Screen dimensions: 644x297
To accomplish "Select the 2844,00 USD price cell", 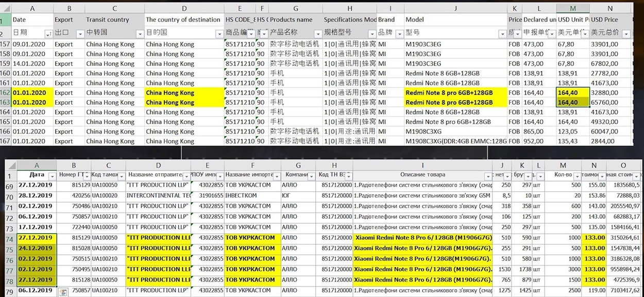I will pyautogui.click(x=611, y=141).
